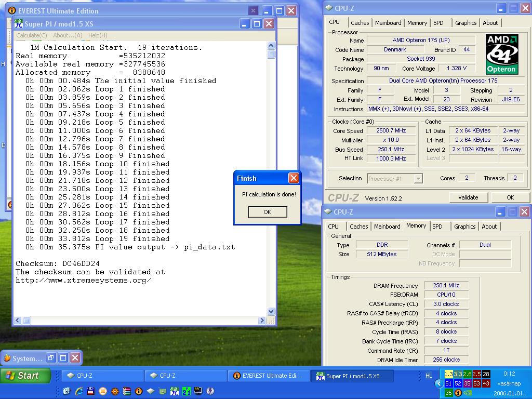532x399 pixels.
Task: Open WinRAR from the quick launch bar
Action: (x=127, y=391)
